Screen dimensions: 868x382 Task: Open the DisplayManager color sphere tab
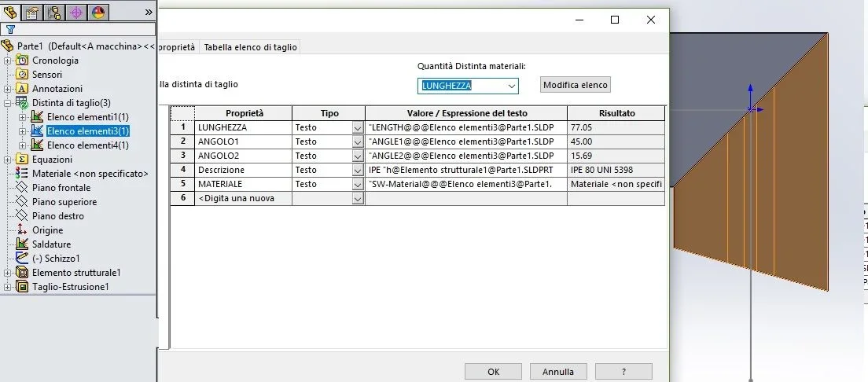coord(98,12)
